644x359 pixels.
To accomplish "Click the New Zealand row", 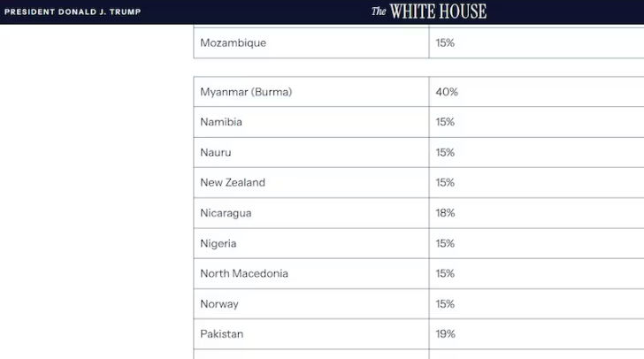I will coord(419,182).
